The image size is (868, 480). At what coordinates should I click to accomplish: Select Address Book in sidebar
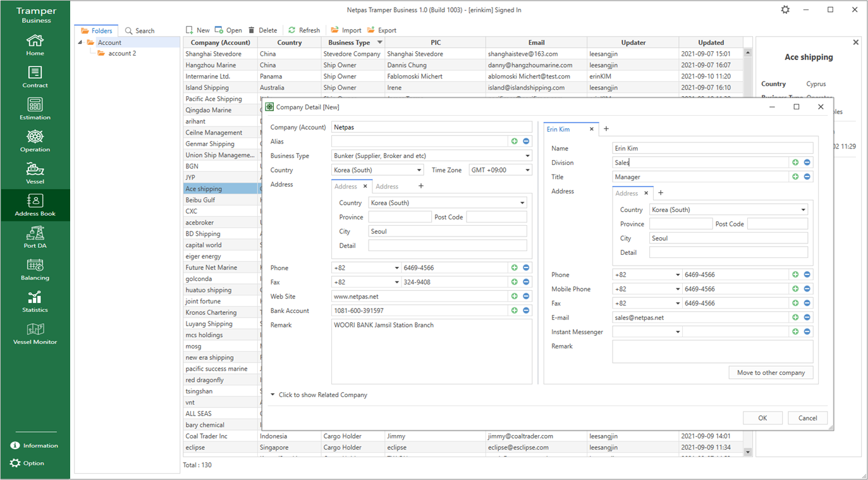point(35,206)
